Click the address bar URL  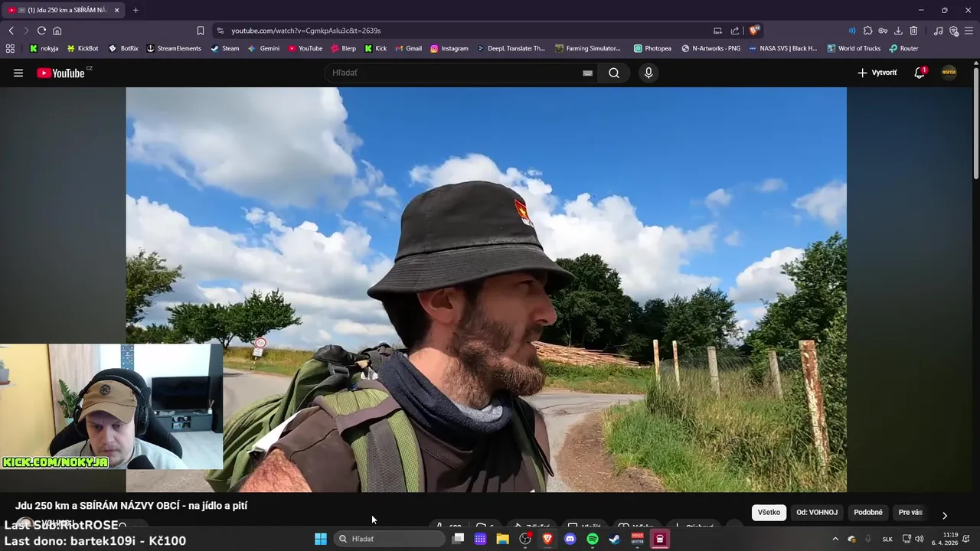point(306,31)
